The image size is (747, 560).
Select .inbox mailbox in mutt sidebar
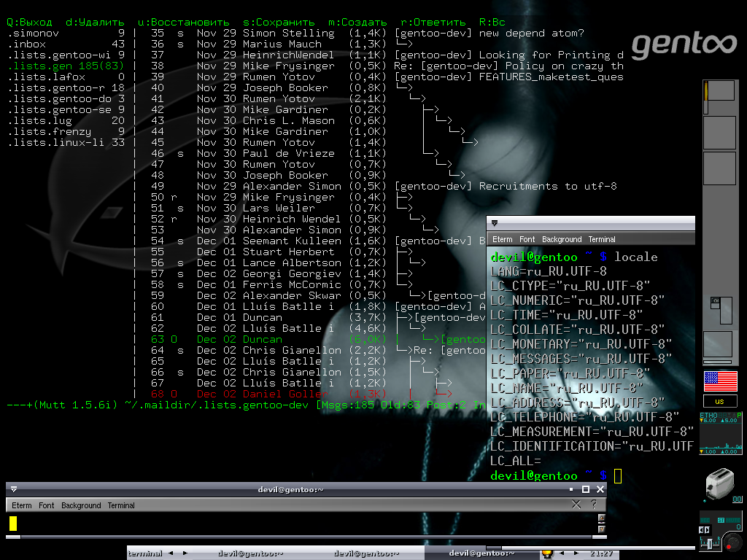[66, 44]
